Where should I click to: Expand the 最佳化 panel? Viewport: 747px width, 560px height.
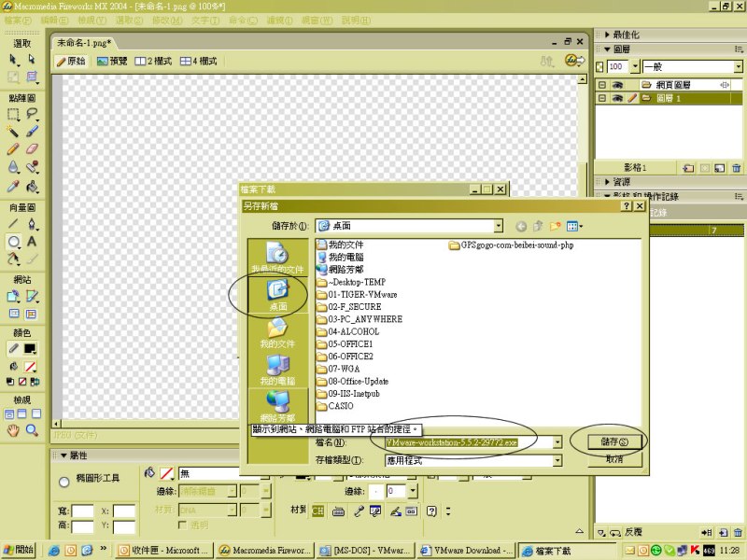(607, 35)
